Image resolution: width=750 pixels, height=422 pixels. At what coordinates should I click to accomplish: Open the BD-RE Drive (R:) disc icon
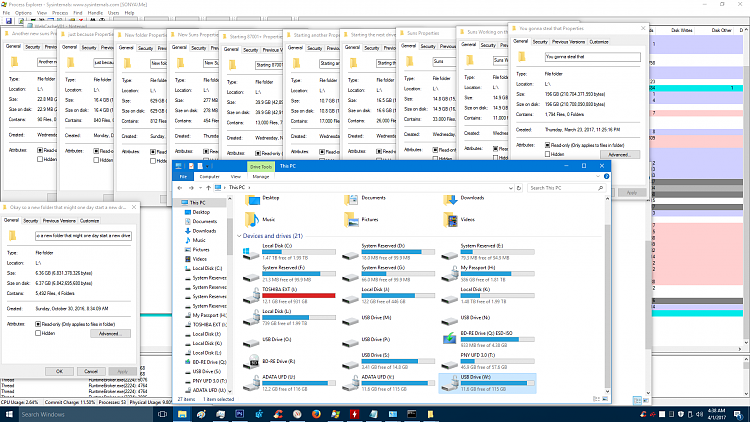[x=251, y=361]
